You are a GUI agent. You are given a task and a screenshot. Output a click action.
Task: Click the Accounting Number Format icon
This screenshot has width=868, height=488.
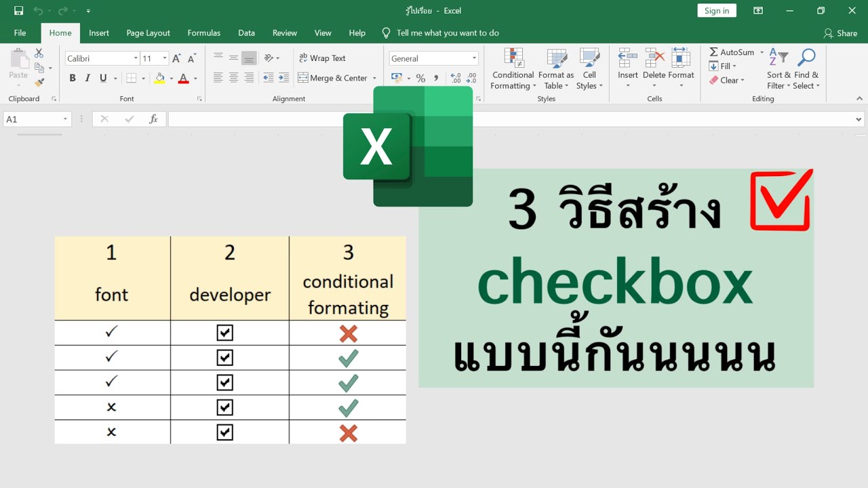pyautogui.click(x=396, y=78)
